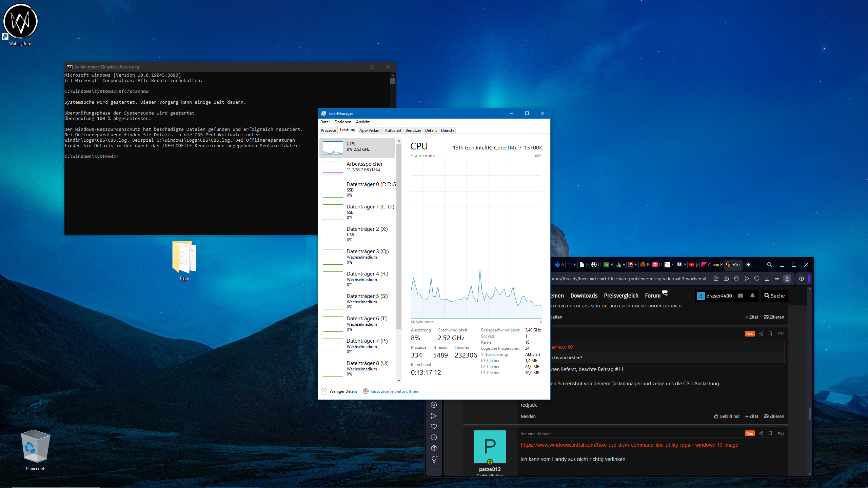Image resolution: width=868 pixels, height=488 pixels.
Task: Open the Papierkorb recycle bin icon
Action: pyautogui.click(x=35, y=447)
